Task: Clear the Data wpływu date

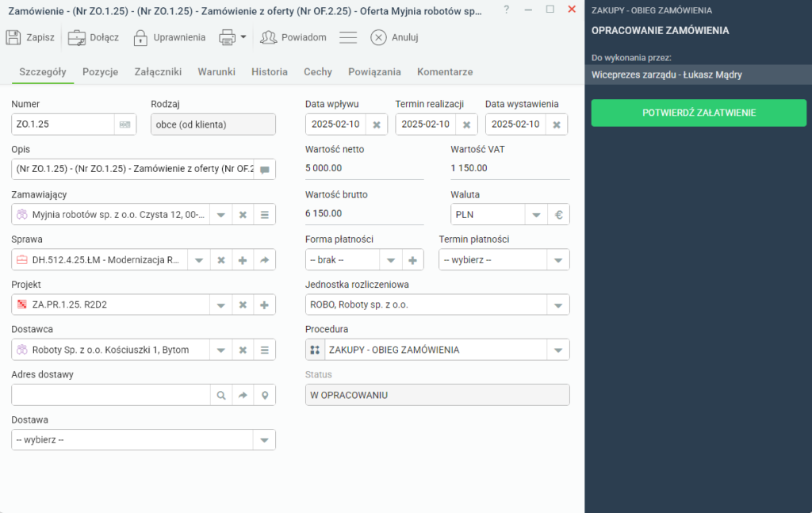Action: point(377,124)
